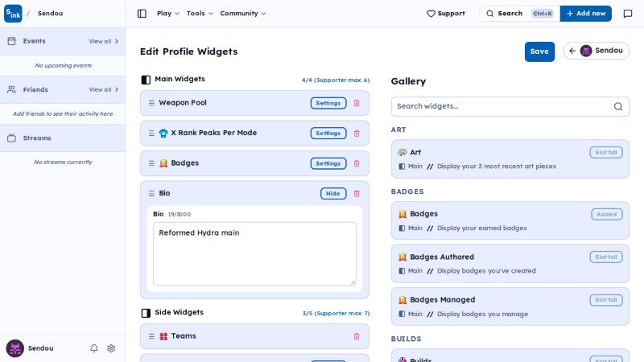Click the Search widgets input field
644x362 pixels.
click(x=510, y=107)
